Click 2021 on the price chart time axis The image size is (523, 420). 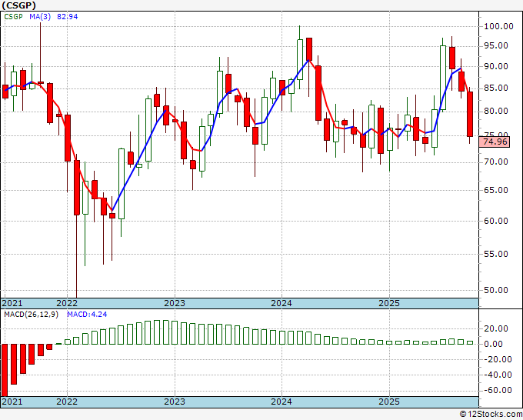pyautogui.click(x=12, y=303)
